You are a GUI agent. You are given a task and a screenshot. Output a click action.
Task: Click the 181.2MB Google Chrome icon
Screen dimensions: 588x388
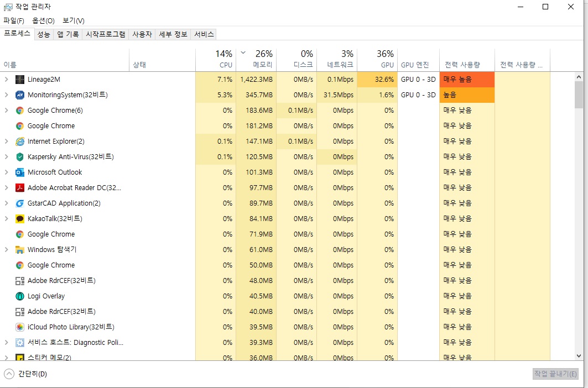tap(20, 126)
